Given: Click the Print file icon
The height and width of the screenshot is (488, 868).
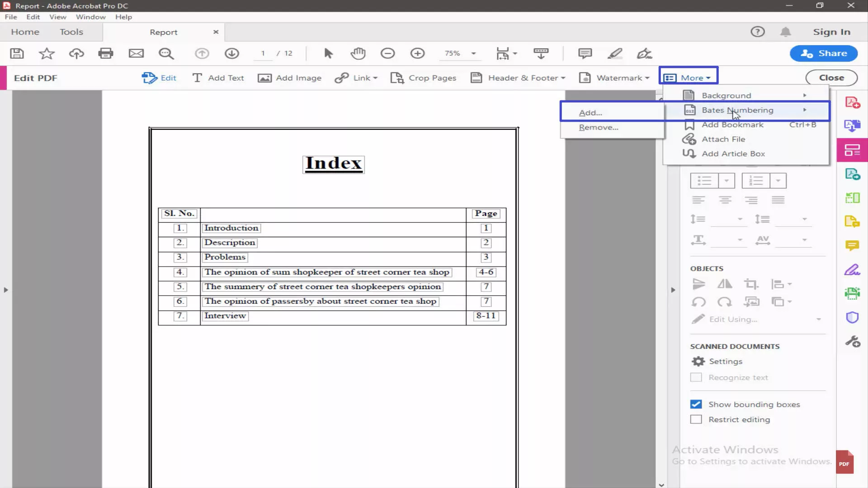Looking at the screenshot, I should point(106,53).
